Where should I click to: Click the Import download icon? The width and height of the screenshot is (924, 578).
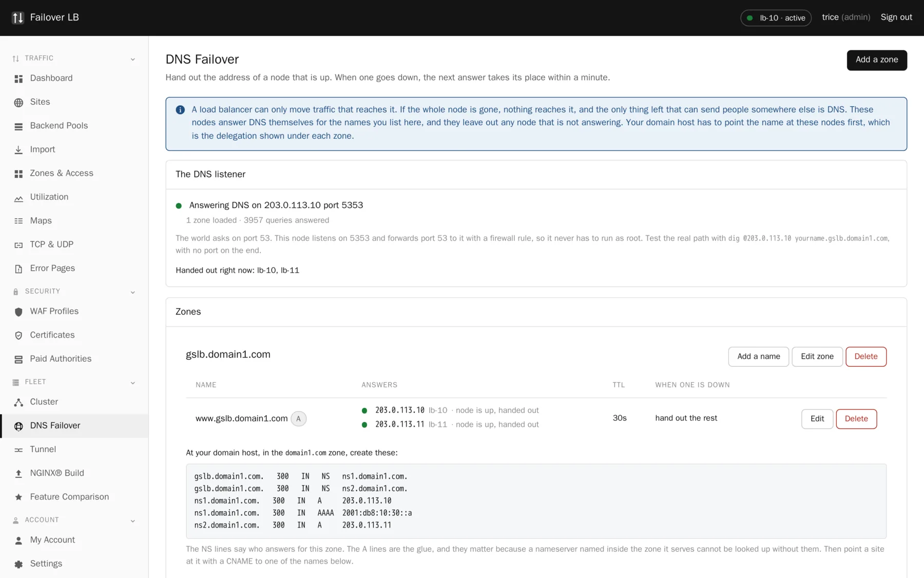(18, 150)
